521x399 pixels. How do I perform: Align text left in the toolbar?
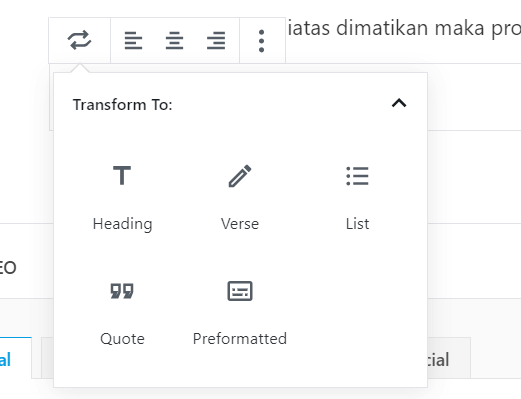(x=133, y=41)
